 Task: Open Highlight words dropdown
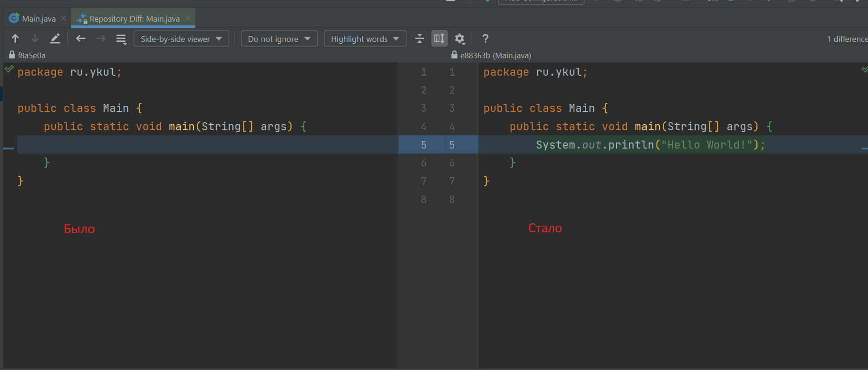(x=365, y=39)
